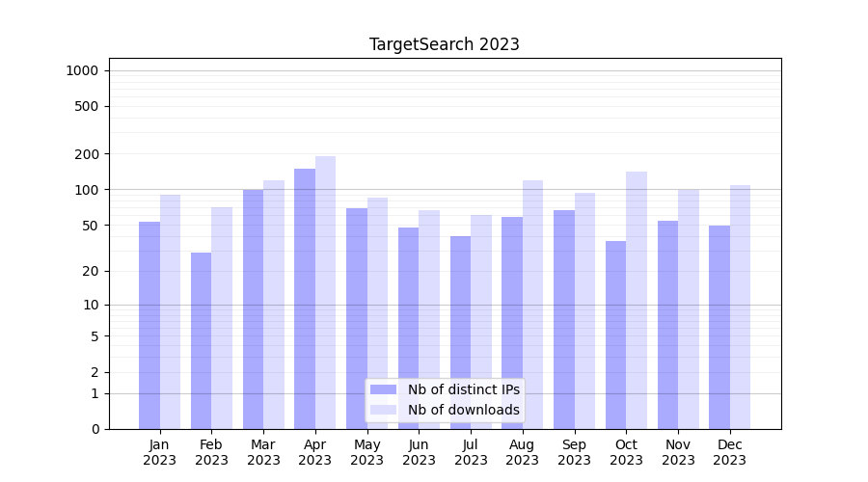Viewport: 868px width, 482px height.
Task: Click the 1000 y-axis tick label
Action: (x=82, y=70)
